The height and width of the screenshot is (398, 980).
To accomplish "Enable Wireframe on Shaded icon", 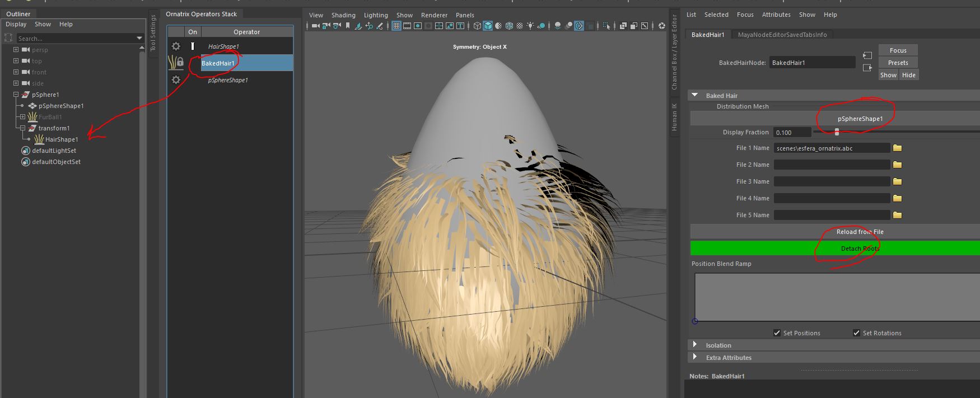I will point(509,26).
